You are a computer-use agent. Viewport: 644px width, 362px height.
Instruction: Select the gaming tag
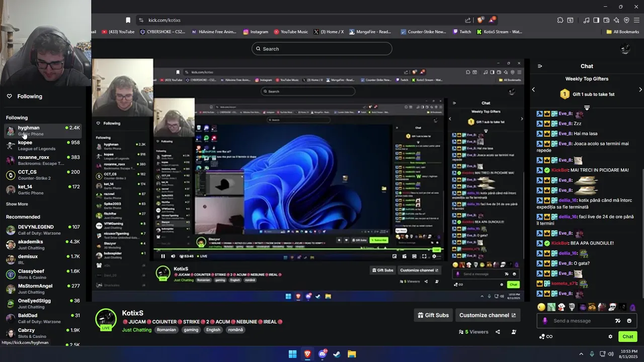(x=191, y=330)
